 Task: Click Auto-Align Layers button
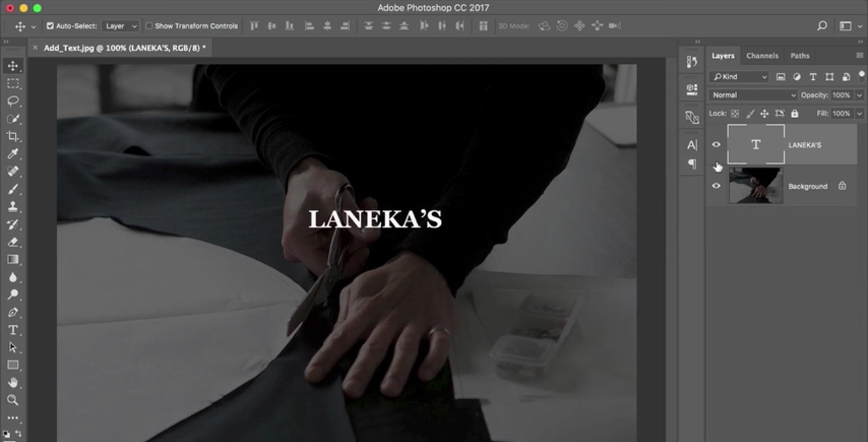[484, 26]
